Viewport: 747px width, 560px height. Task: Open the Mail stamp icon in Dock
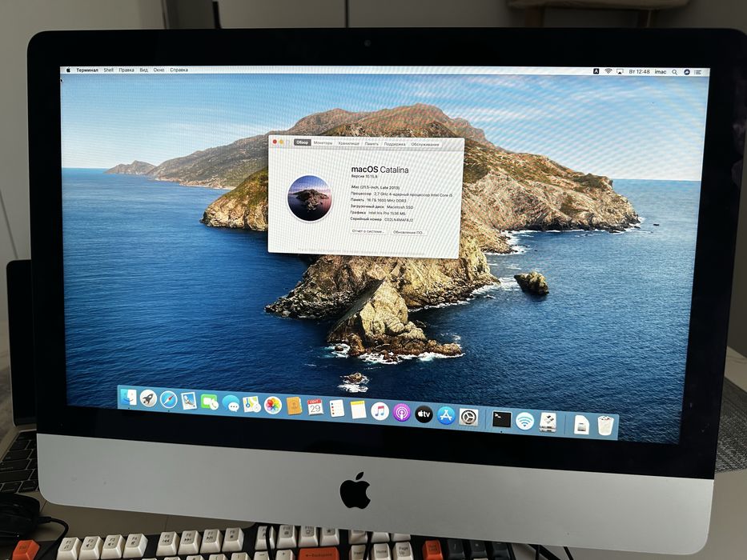189,401
